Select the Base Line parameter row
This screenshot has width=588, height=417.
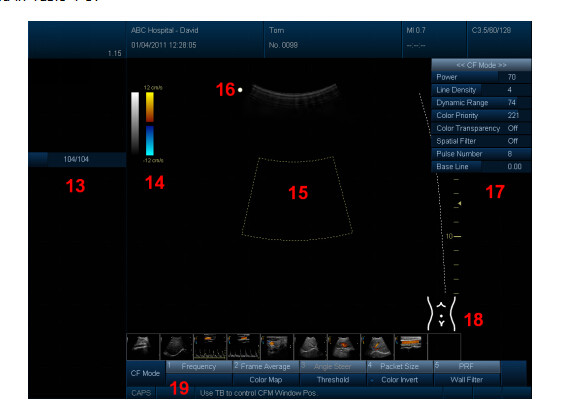481,166
